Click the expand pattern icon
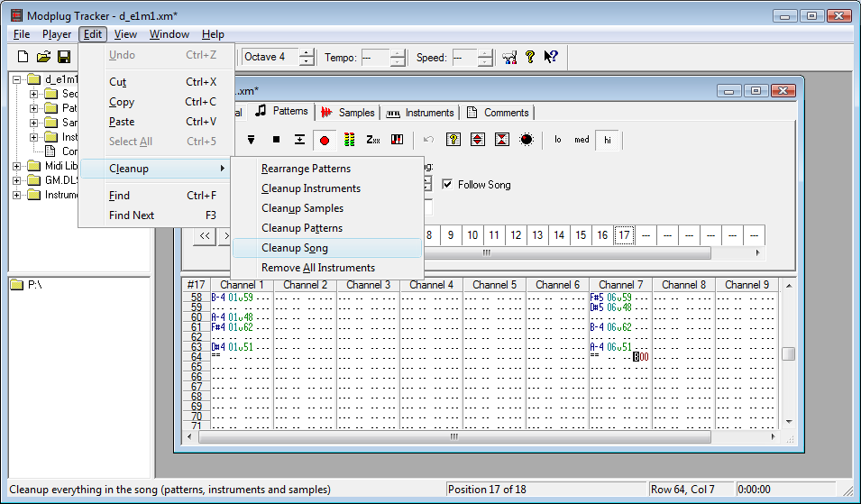 pos(478,140)
